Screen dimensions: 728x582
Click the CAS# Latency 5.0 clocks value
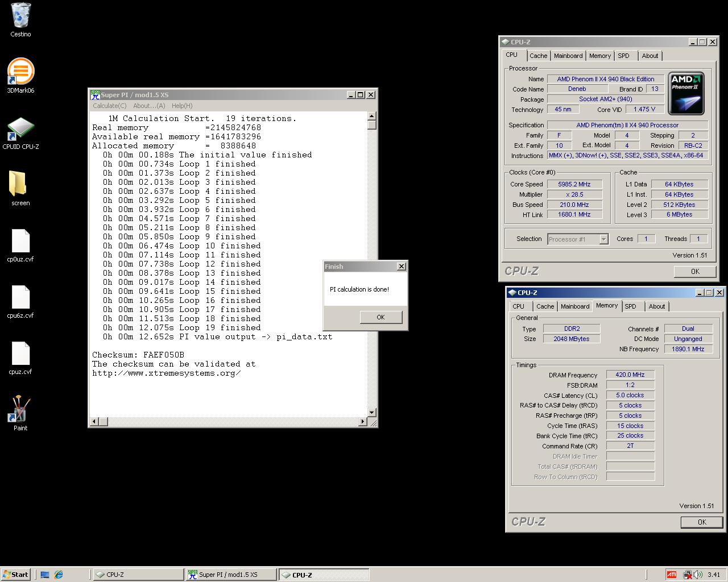coord(630,396)
